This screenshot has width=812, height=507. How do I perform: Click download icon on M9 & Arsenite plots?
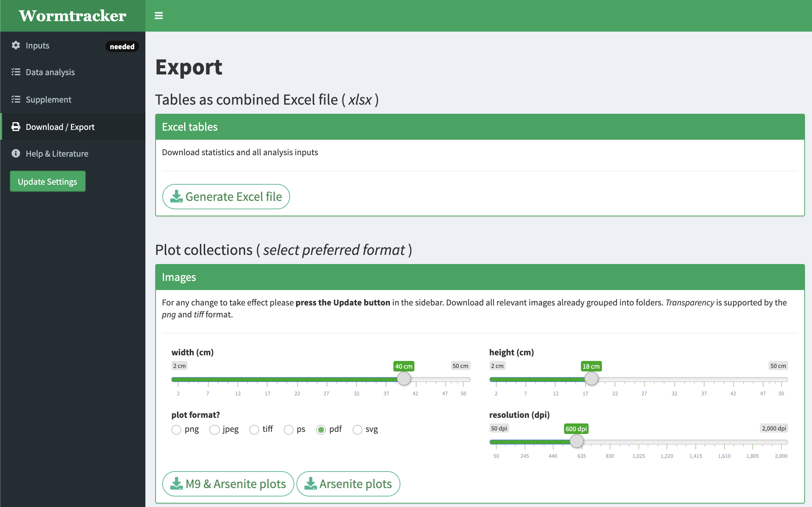[176, 484]
